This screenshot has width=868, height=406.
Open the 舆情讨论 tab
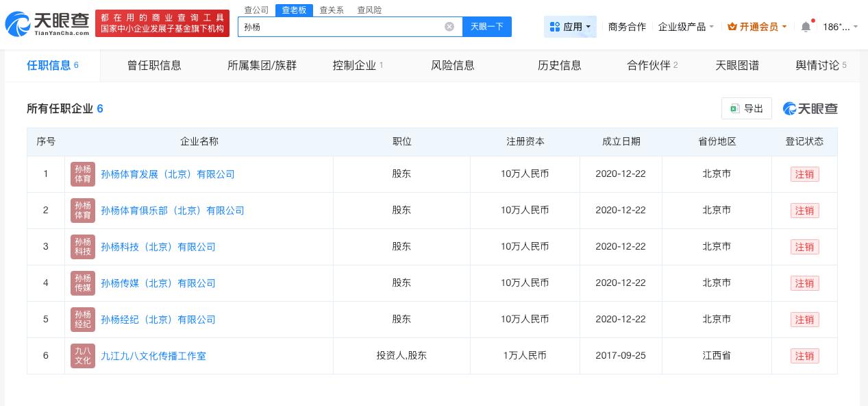tap(821, 66)
